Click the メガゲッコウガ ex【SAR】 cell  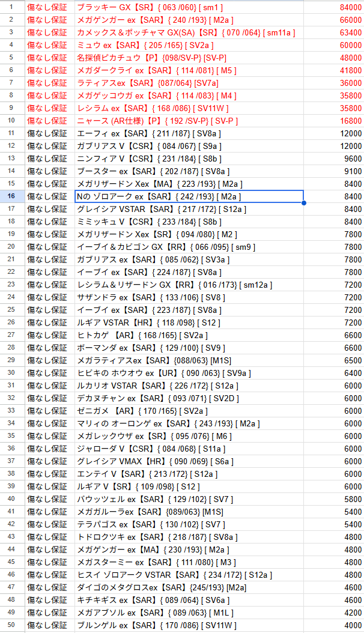pos(189,95)
